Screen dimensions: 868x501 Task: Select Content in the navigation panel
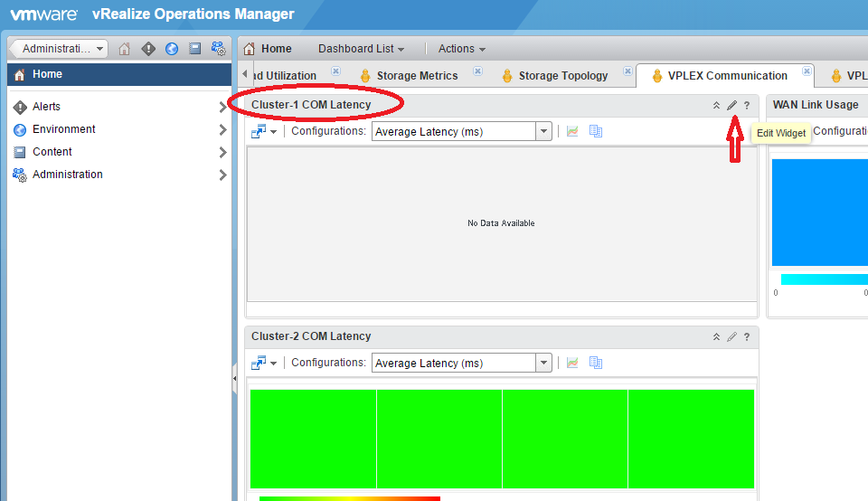tap(119, 152)
